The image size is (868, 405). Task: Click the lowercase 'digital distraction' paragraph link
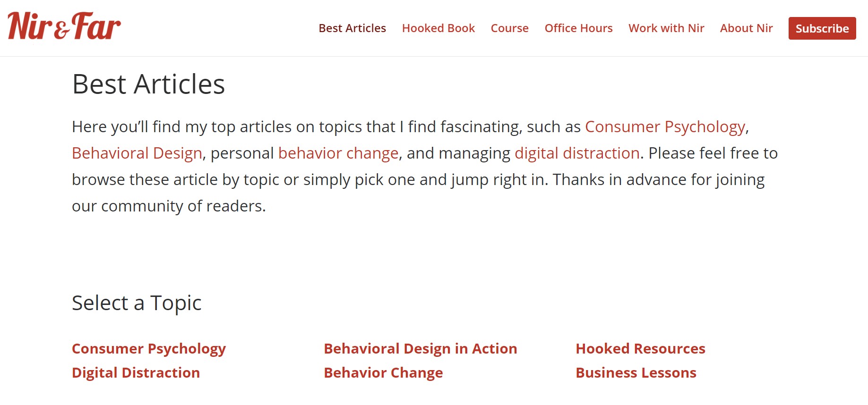click(577, 153)
